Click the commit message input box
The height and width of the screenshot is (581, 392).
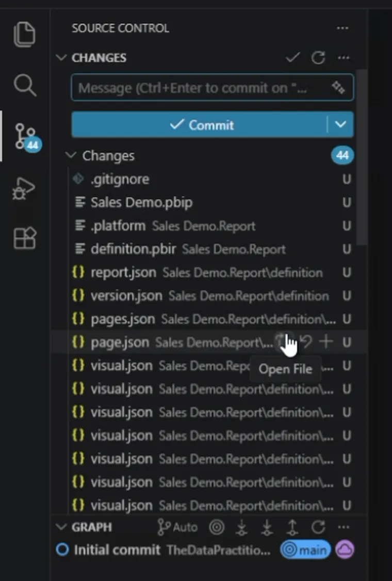(213, 88)
